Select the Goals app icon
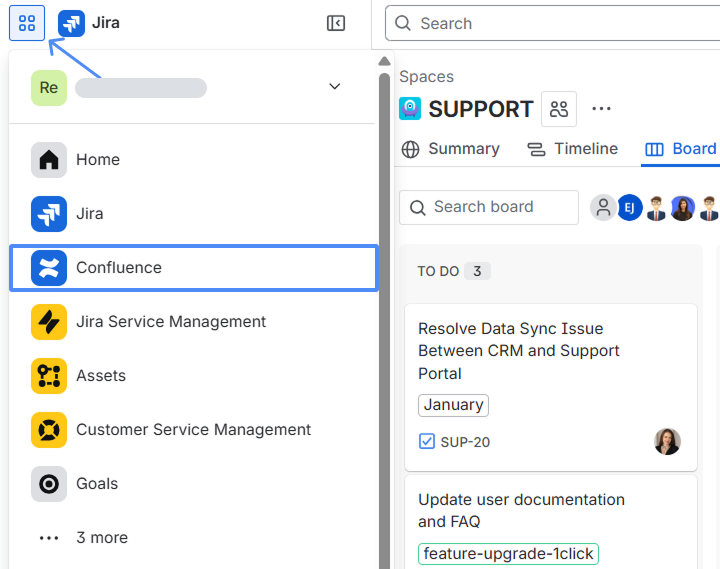 [x=49, y=484]
